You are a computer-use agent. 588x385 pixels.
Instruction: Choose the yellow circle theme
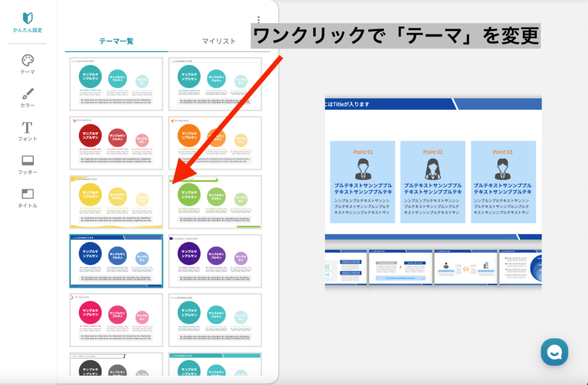pyautogui.click(x=116, y=202)
